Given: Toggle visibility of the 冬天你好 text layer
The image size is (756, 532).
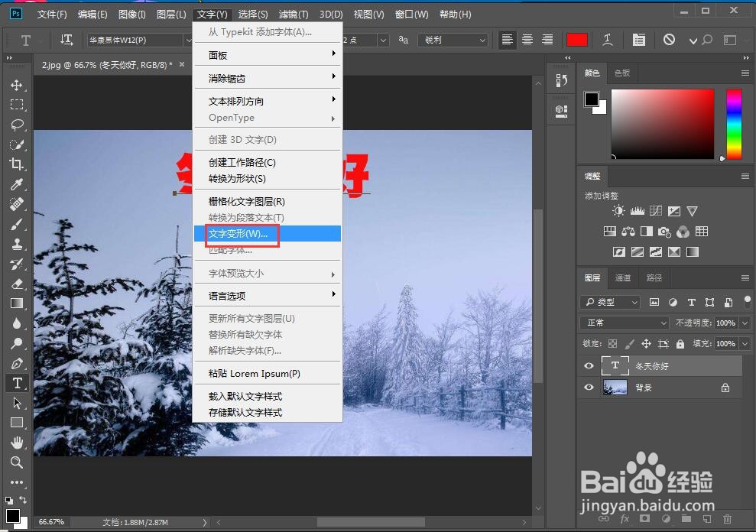Looking at the screenshot, I should pyautogui.click(x=588, y=365).
